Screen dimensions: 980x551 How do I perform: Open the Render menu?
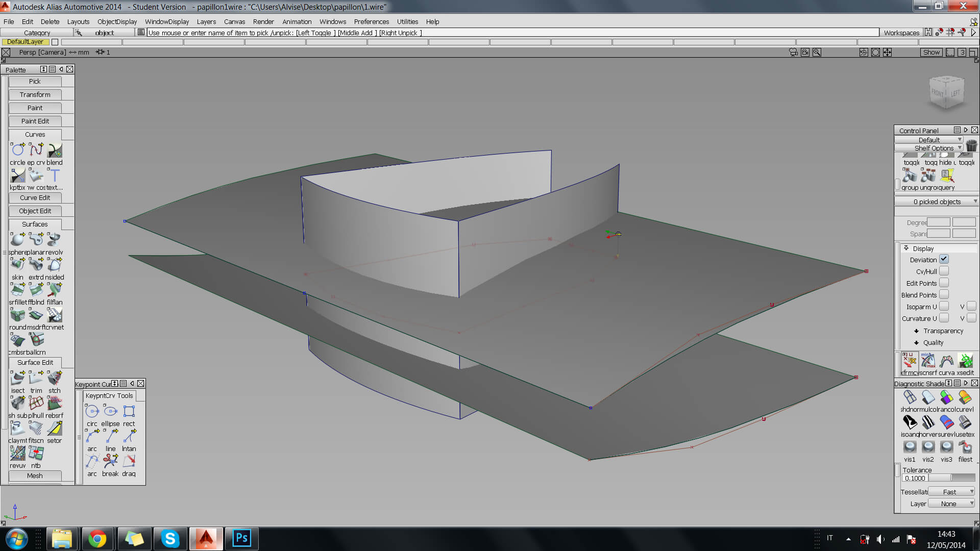pos(263,21)
